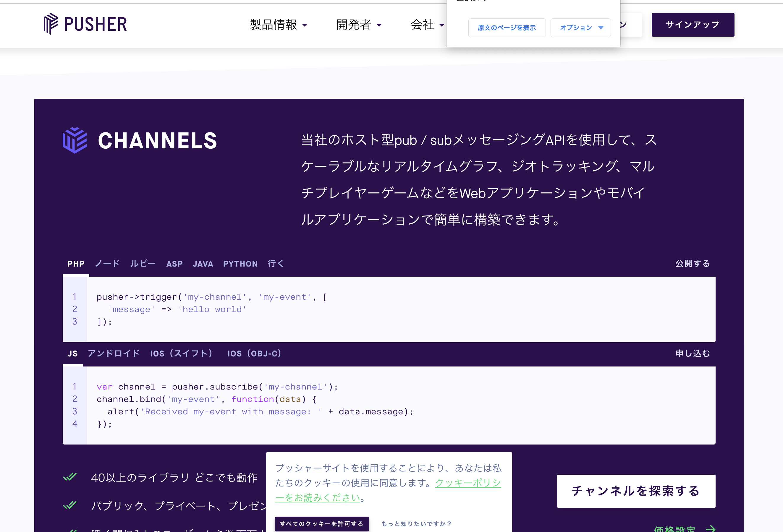Accept cookies with すべてのクッキーを許可する

(x=322, y=524)
